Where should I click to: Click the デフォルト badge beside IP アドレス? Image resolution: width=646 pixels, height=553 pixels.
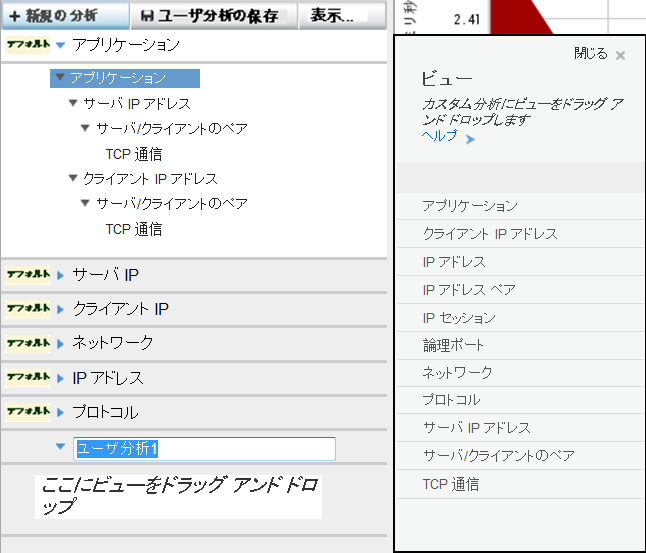28,377
